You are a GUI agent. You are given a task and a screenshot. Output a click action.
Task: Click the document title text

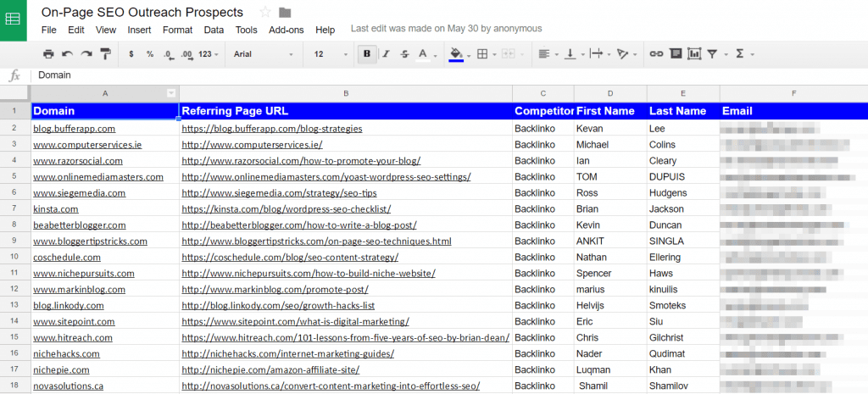coord(142,12)
